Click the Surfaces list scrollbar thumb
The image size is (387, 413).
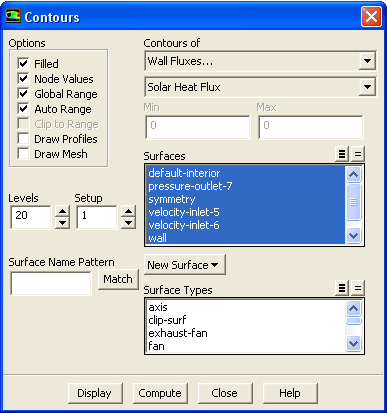click(x=353, y=202)
